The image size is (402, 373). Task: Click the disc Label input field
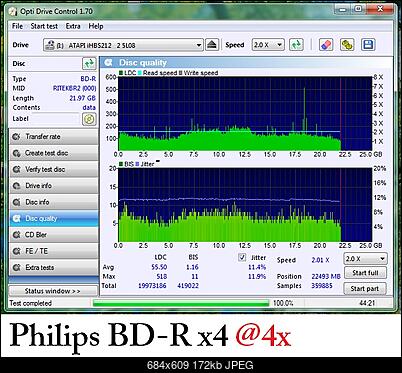pos(56,119)
